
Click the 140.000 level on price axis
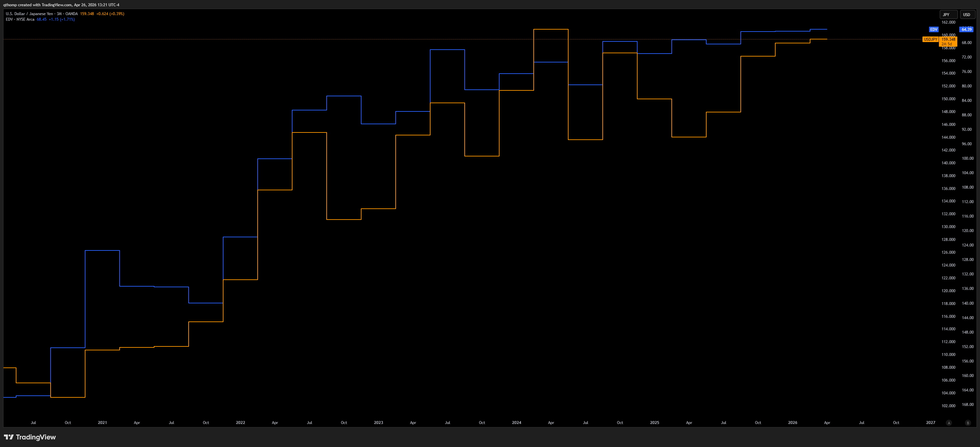[x=948, y=163]
